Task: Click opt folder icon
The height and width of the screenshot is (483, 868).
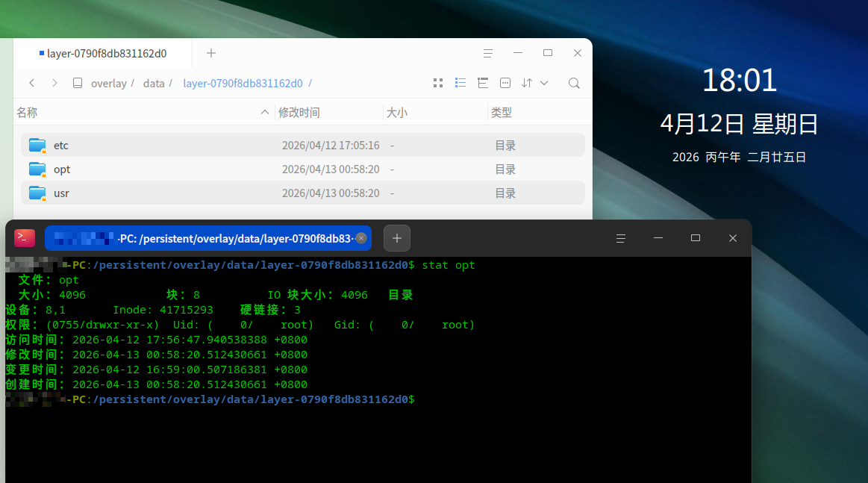Action: (37, 169)
